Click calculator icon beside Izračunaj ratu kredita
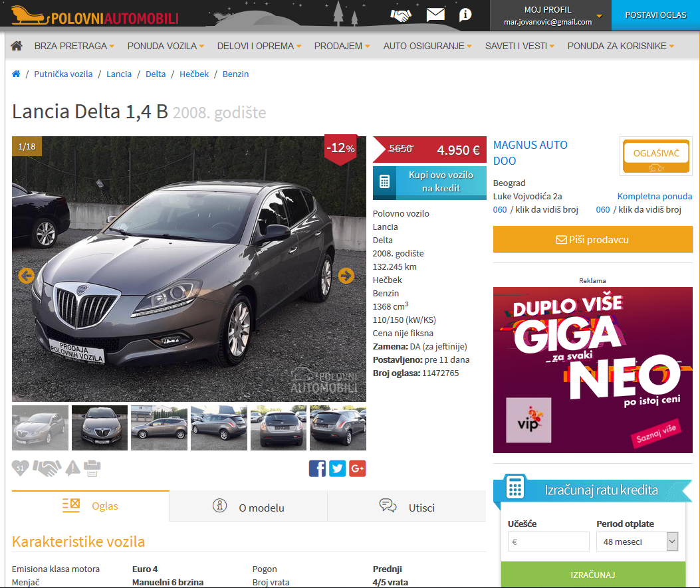 click(515, 486)
